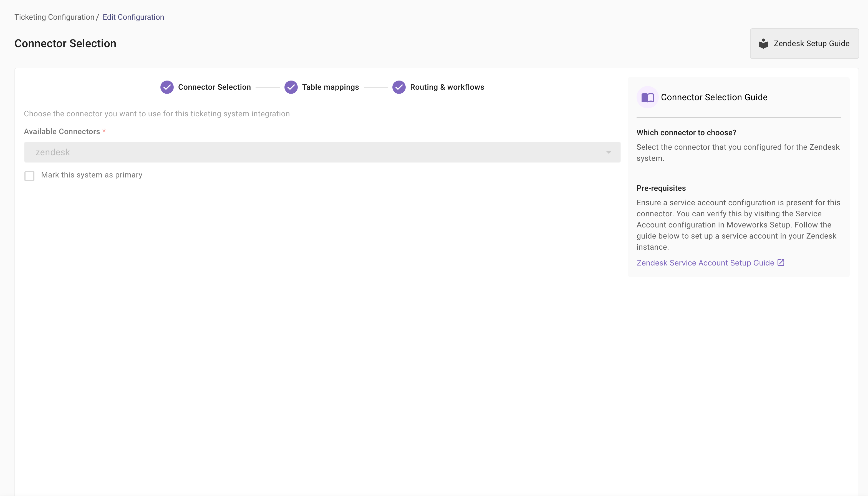
Task: Open Zendesk Service Account Setup Guide link
Action: click(705, 263)
